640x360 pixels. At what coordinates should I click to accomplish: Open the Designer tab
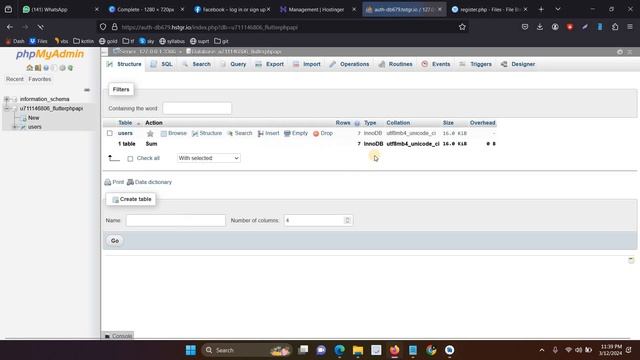pyautogui.click(x=518, y=64)
